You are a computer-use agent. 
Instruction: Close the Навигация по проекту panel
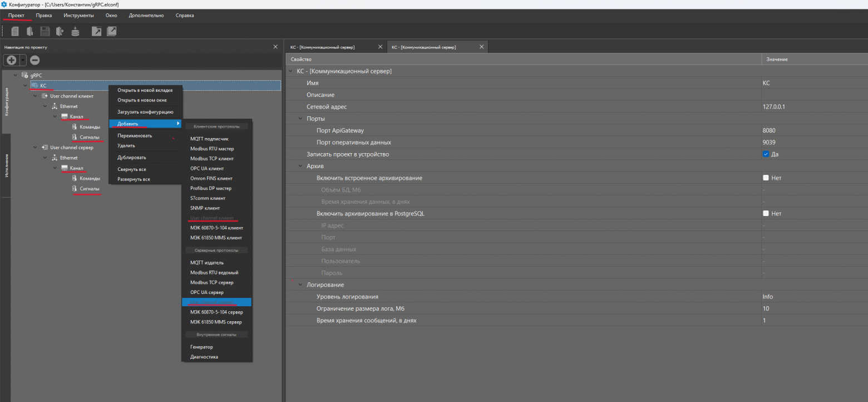tap(275, 47)
